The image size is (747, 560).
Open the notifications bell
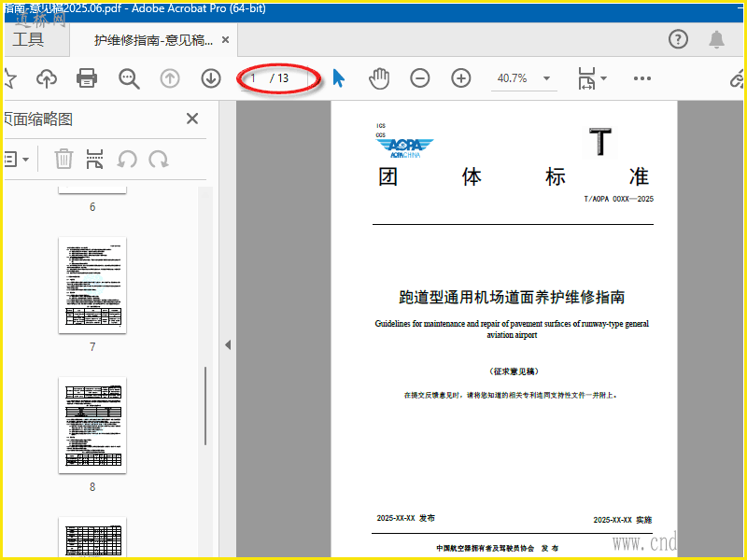[x=716, y=39]
